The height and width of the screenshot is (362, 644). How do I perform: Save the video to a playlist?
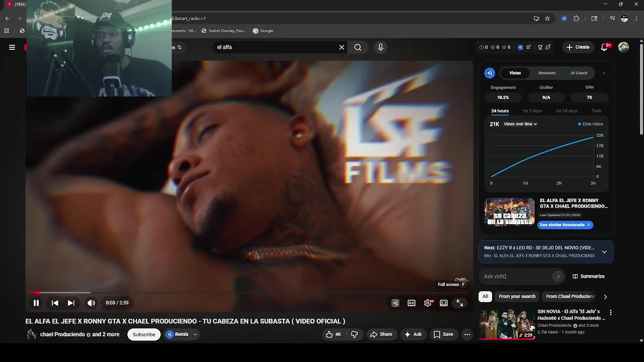click(x=443, y=334)
